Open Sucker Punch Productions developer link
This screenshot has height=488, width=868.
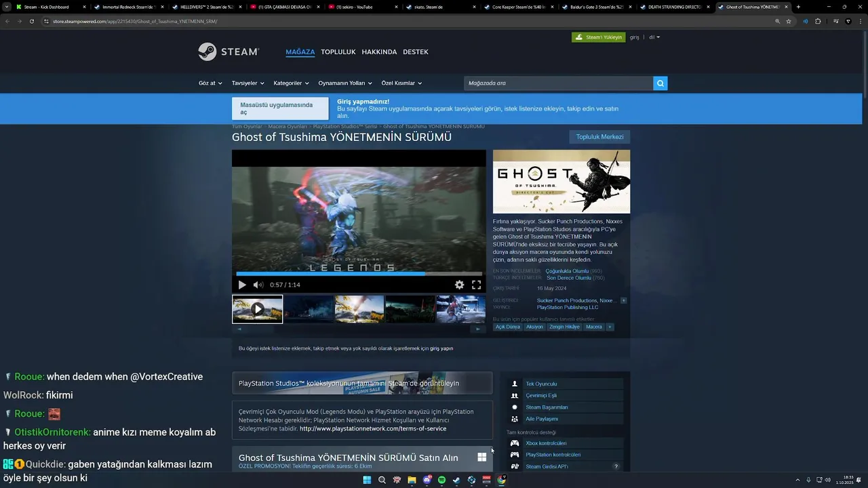(x=567, y=300)
